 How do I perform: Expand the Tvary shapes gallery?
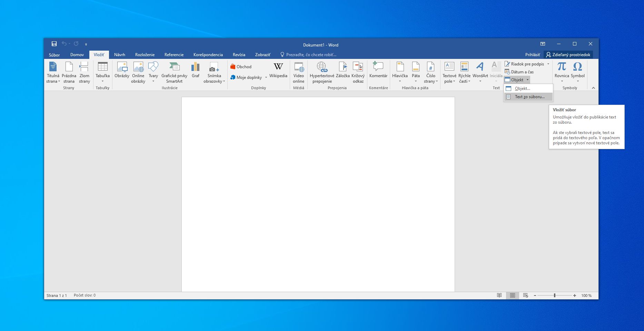pyautogui.click(x=153, y=73)
